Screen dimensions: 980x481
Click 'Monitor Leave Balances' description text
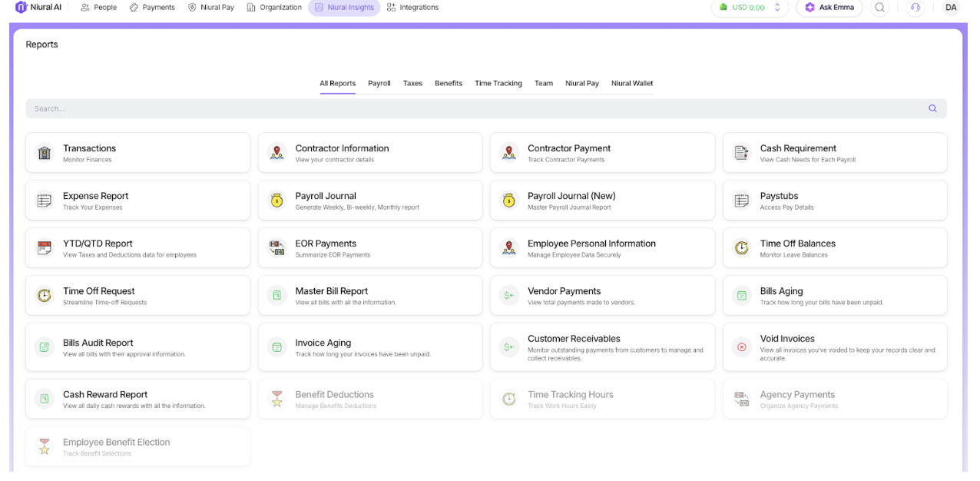click(794, 255)
